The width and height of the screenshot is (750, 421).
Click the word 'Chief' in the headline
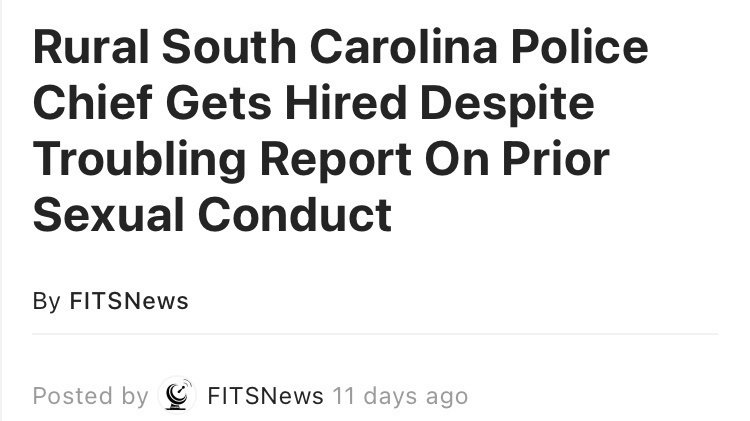[93, 102]
